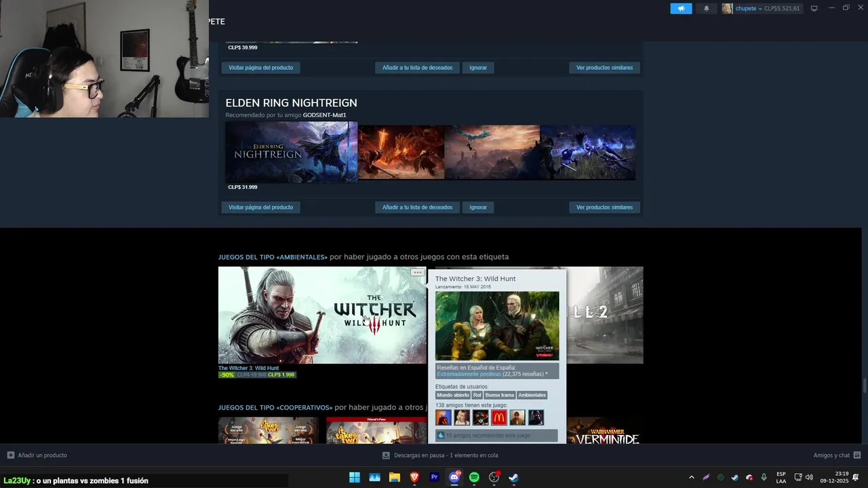868x488 pixels.
Task: Select the Buena trama tag
Action: [499, 395]
